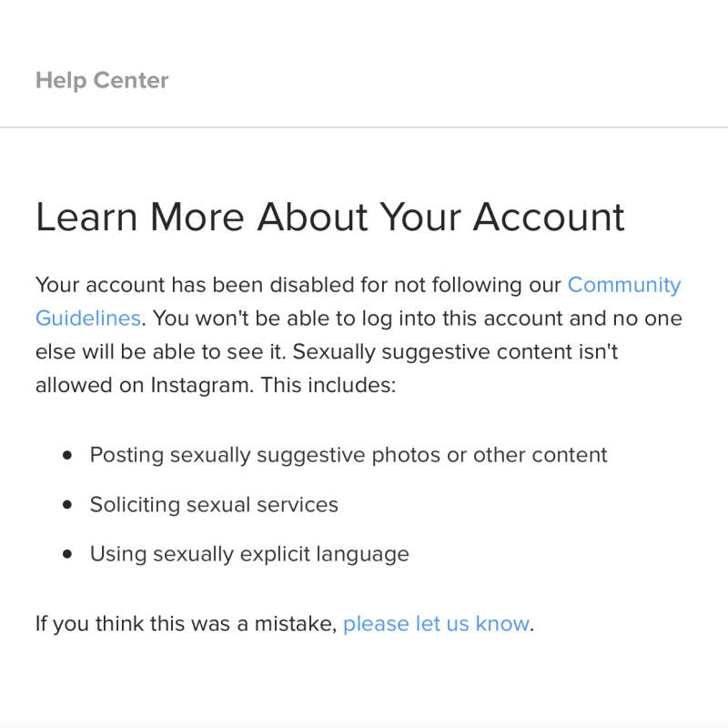Screen dimensions: 728x728
Task: Follow the "please let us know" link
Action: pos(436,623)
